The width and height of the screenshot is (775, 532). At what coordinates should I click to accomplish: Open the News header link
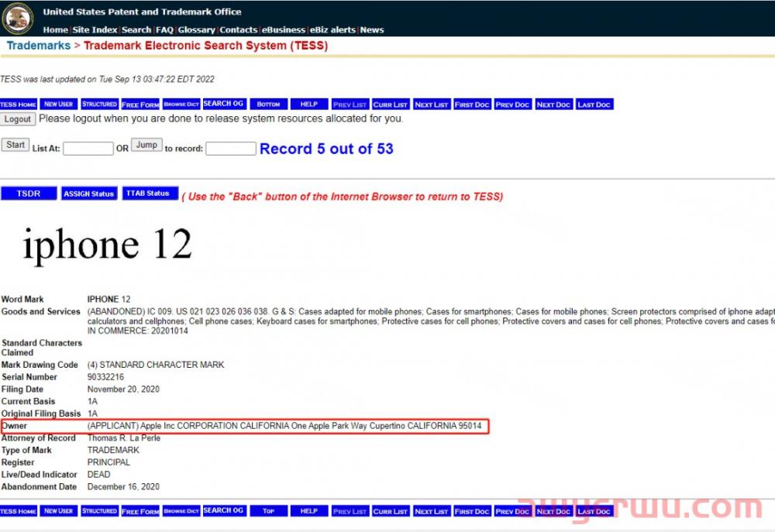[372, 29]
